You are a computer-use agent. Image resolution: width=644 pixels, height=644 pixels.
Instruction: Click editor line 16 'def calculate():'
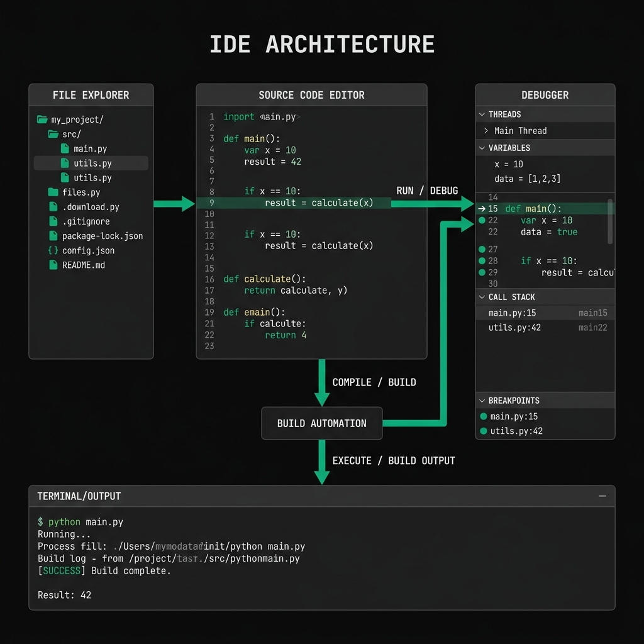pos(265,279)
